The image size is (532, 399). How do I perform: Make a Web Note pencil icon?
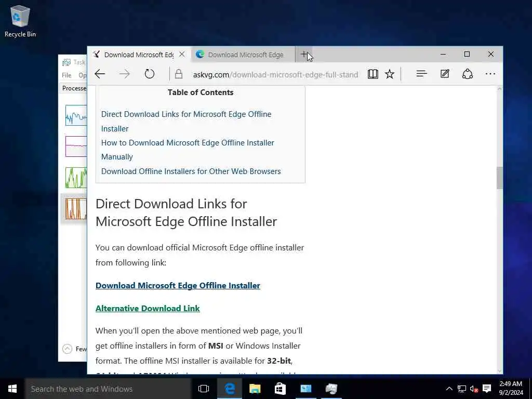coord(445,74)
